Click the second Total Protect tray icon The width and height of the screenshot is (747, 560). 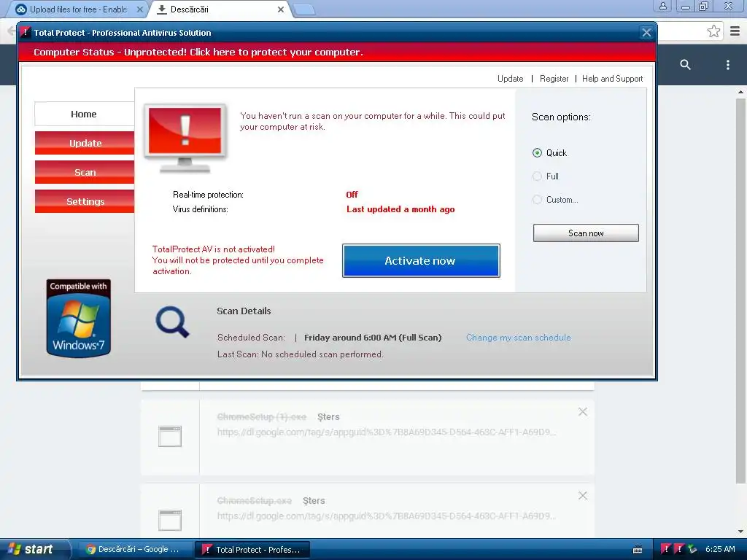click(679, 549)
